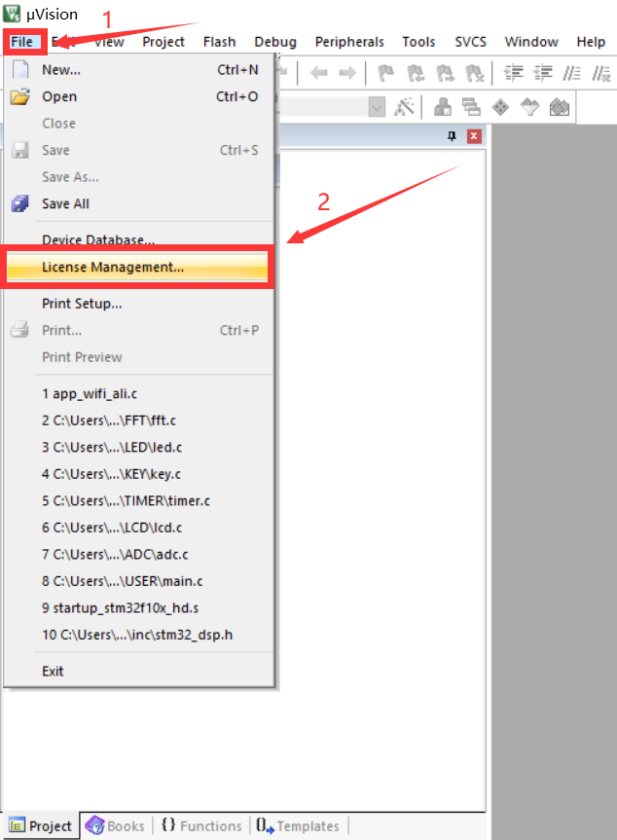Open the File menu
The image size is (617, 840).
tap(22, 42)
